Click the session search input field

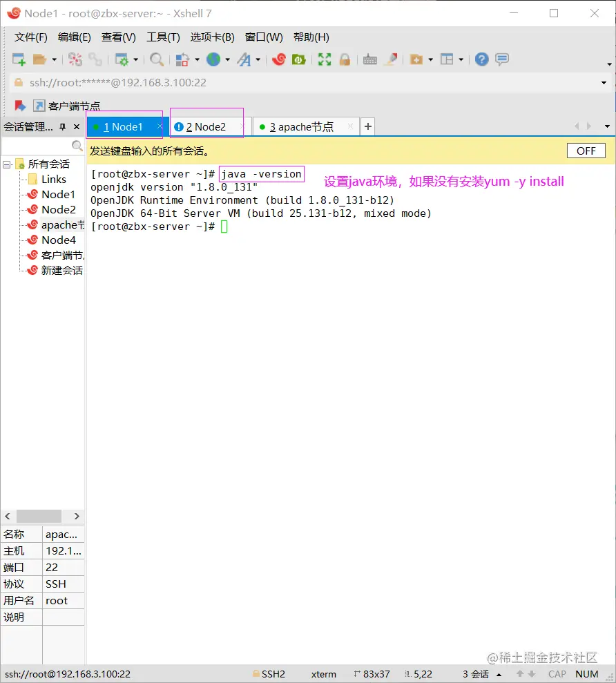[x=37, y=146]
